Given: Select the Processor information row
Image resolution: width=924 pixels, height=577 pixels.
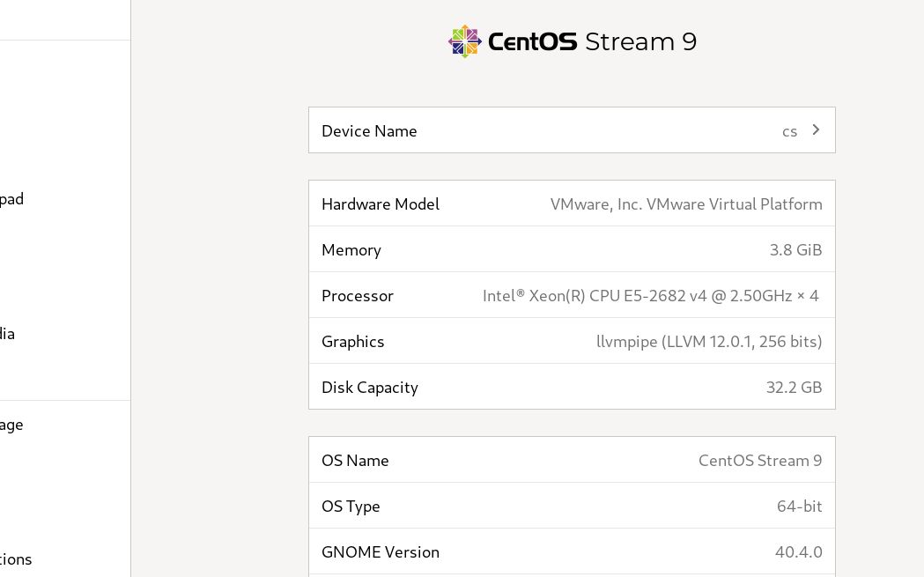Looking at the screenshot, I should point(572,295).
